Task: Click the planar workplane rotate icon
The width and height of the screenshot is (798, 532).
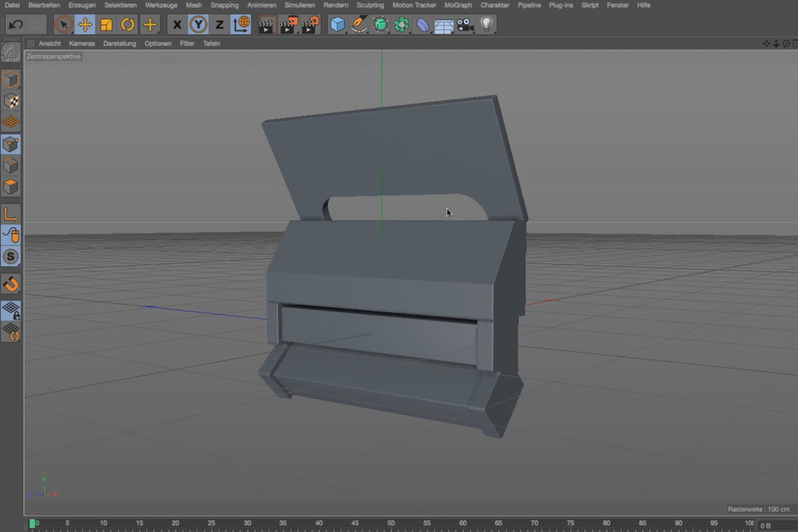Action: click(x=11, y=331)
